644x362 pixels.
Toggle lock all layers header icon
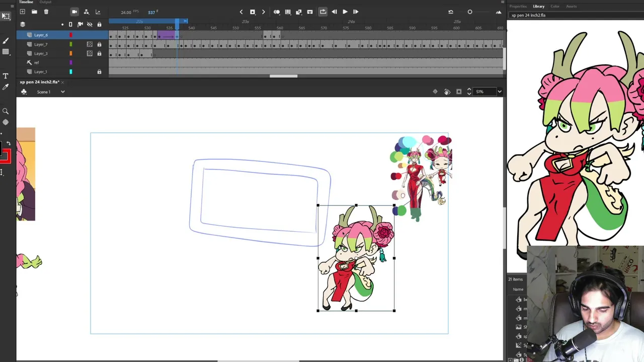point(99,24)
